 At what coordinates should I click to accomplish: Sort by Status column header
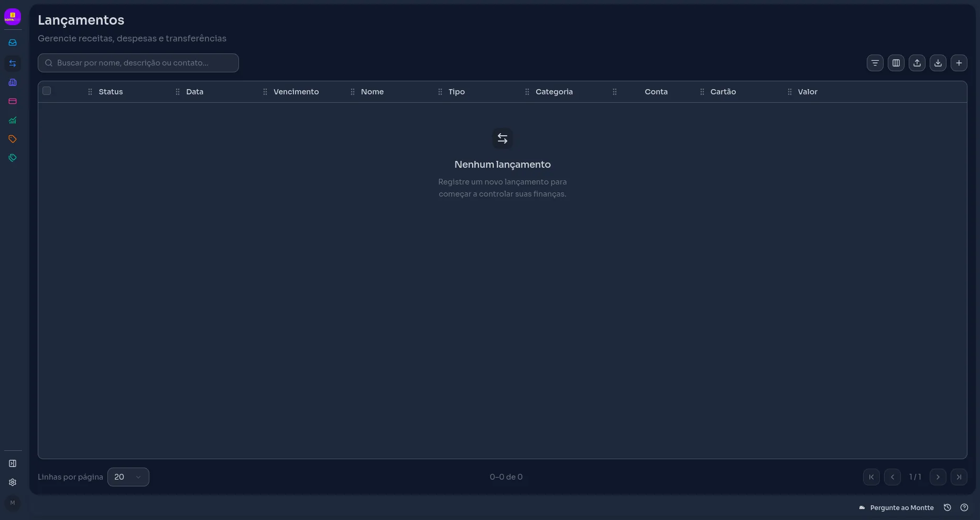pyautogui.click(x=111, y=92)
